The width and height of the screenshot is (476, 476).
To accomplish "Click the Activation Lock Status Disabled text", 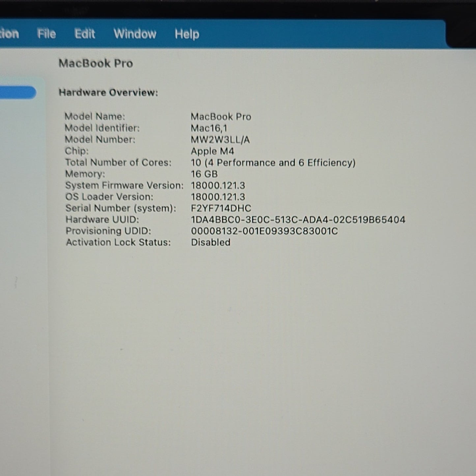I will pyautogui.click(x=210, y=242).
